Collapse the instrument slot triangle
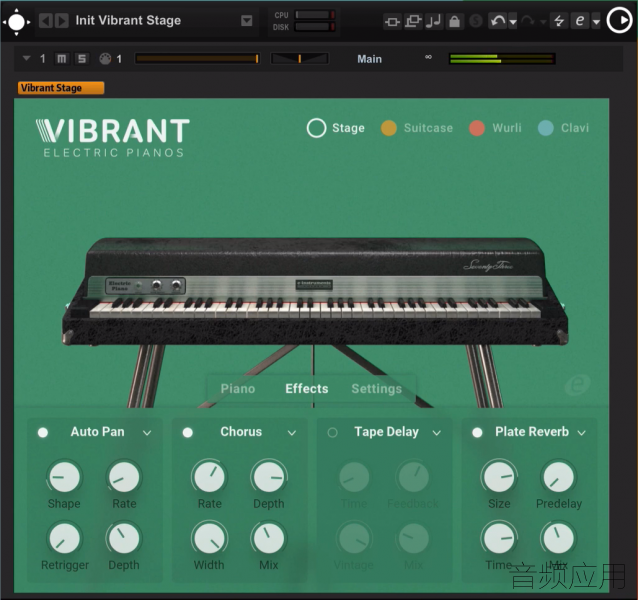 pos(26,59)
